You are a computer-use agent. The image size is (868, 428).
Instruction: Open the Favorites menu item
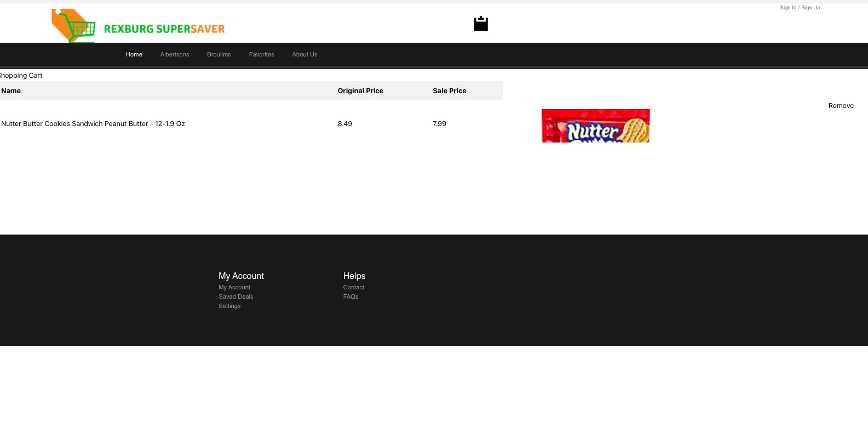pos(262,54)
